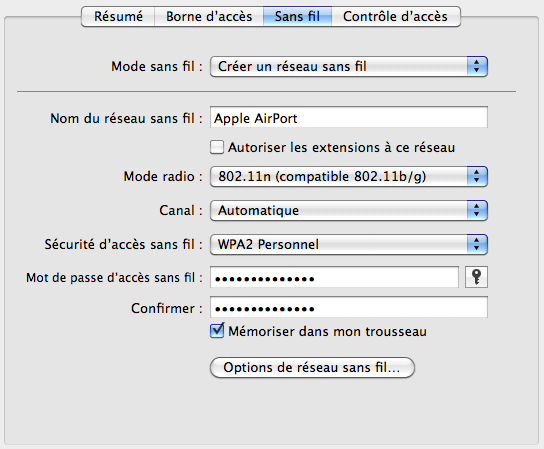Open the Contrôle d'accès tab
This screenshot has height=449, width=544.
pyautogui.click(x=396, y=16)
